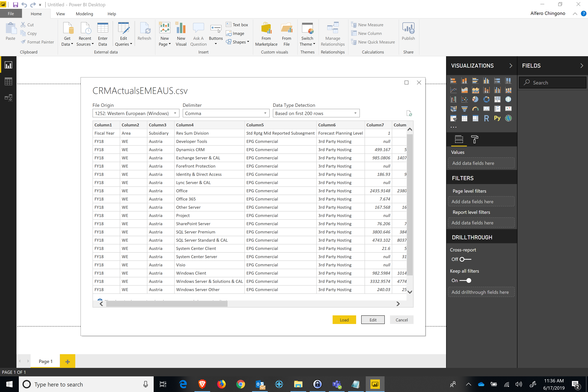This screenshot has height=392, width=588.
Task: Switch to the View ribbon tab
Action: pyautogui.click(x=60, y=14)
